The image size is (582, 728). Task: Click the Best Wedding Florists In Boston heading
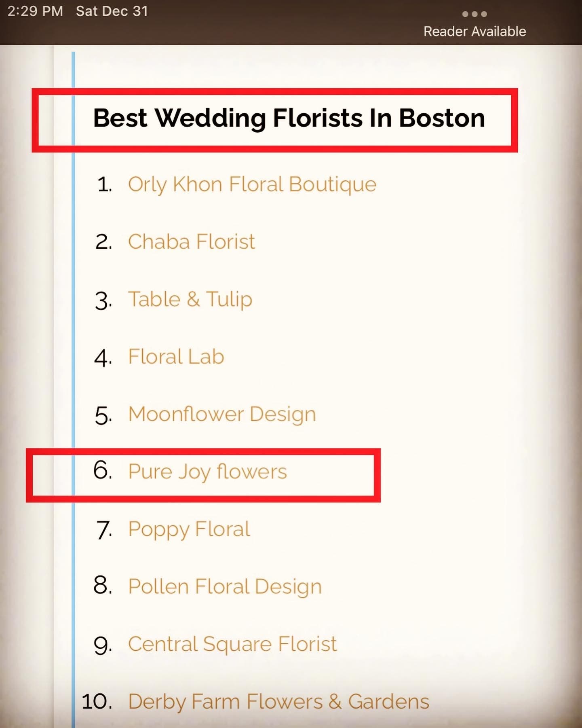point(289,118)
